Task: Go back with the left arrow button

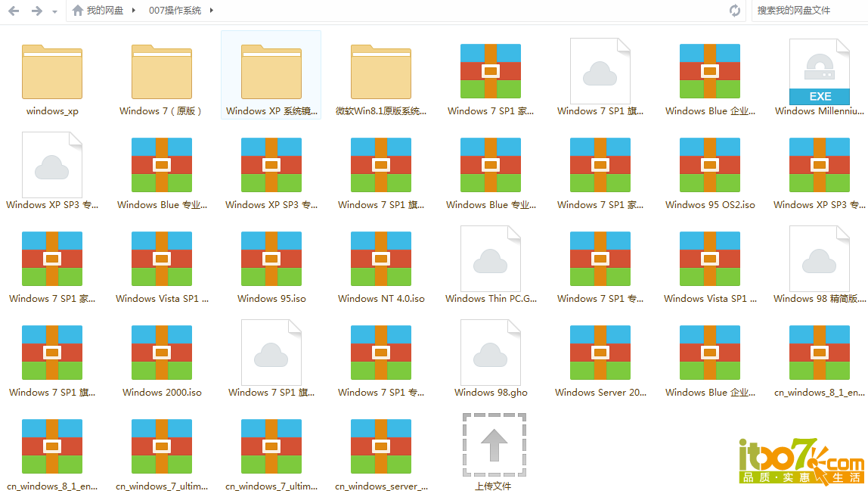Action: pyautogui.click(x=14, y=11)
